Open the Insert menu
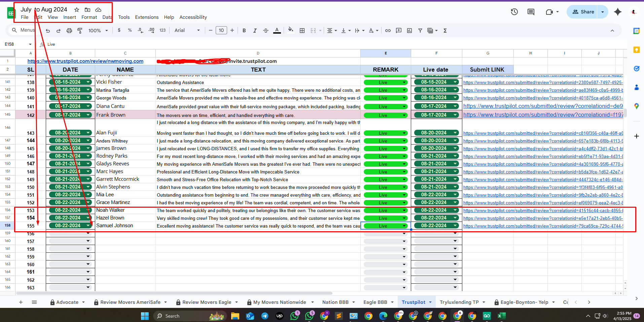 [x=70, y=17]
